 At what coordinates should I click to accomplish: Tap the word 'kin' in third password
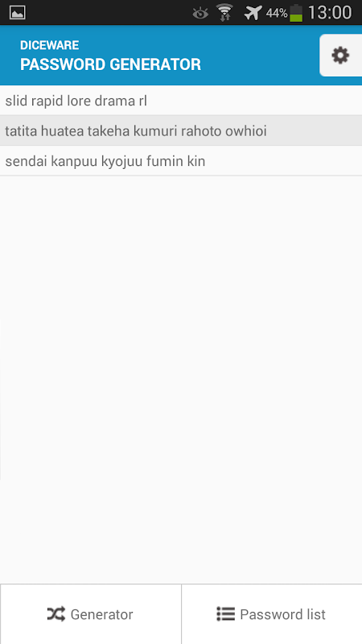195,161
